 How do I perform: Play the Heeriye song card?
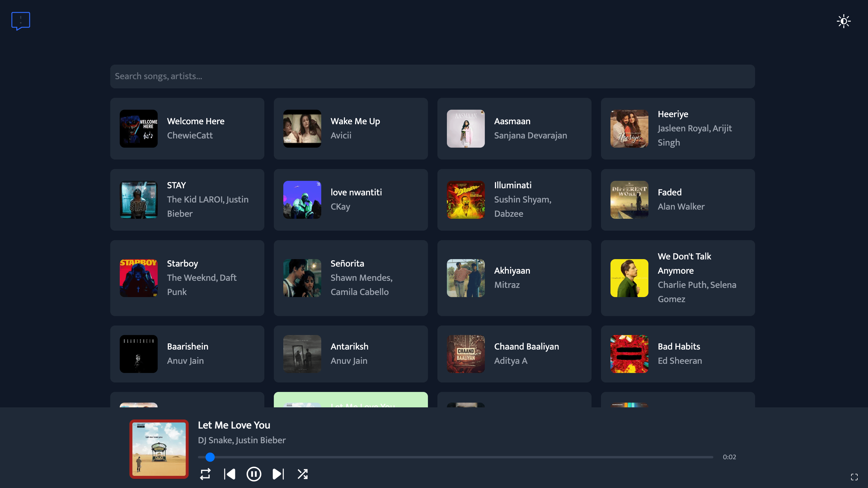tap(678, 128)
